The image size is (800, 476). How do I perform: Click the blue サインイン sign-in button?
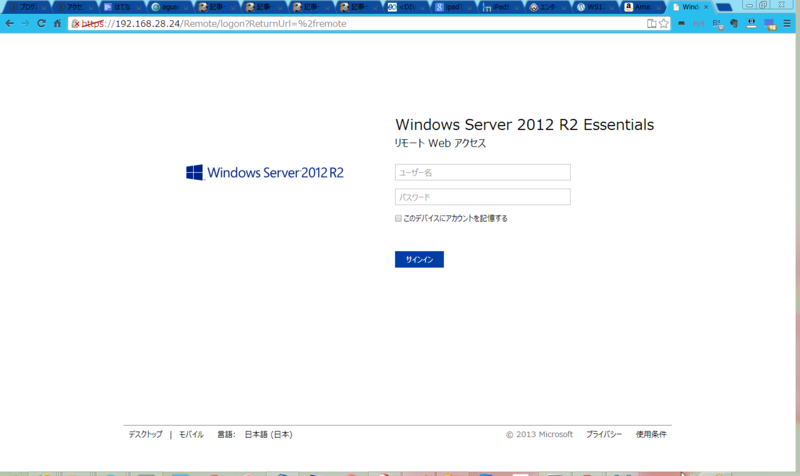coord(419,259)
